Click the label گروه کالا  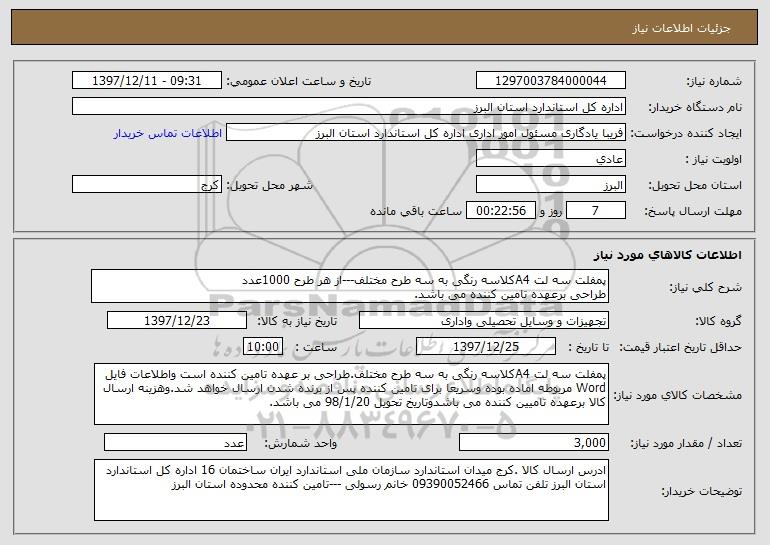(x=719, y=321)
